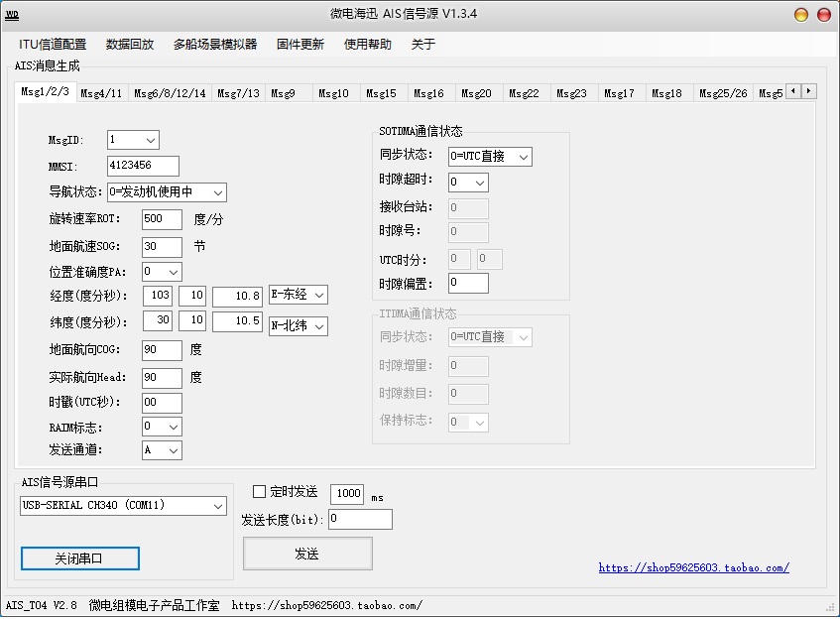
Task: Open the 使用帮助 menu
Action: 368,44
